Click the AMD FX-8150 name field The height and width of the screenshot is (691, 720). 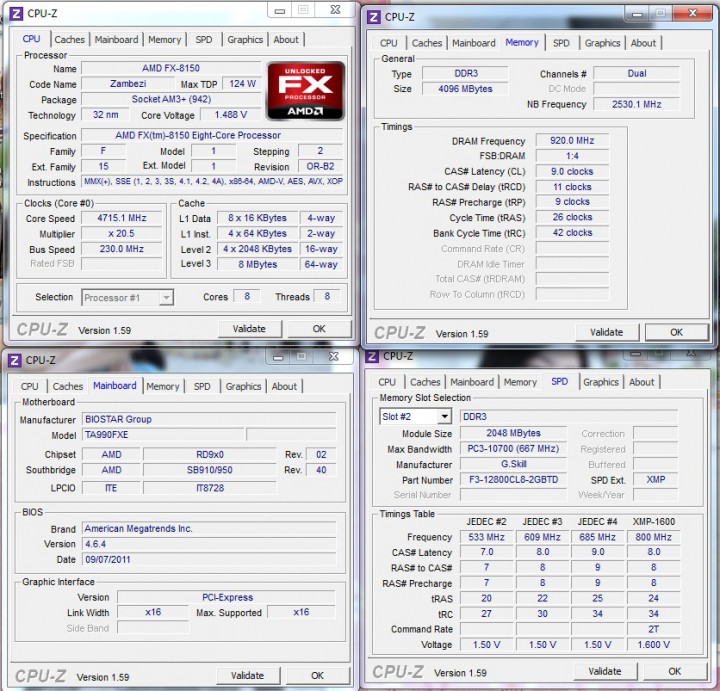171,68
